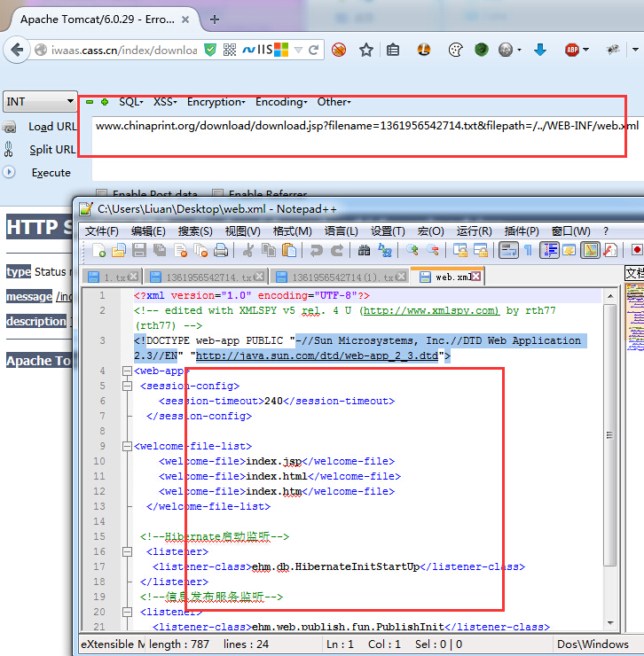
Task: Click the Firefox bookmark star icon
Action: click(x=366, y=51)
